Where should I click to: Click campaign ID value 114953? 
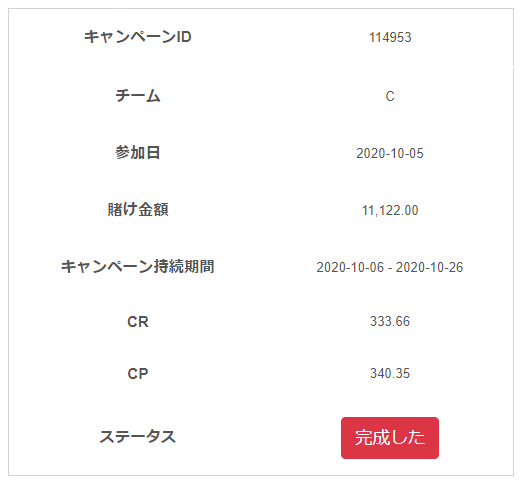click(x=390, y=37)
